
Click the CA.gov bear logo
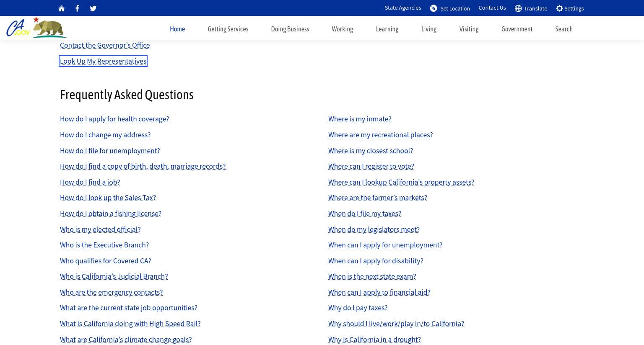tap(37, 28)
